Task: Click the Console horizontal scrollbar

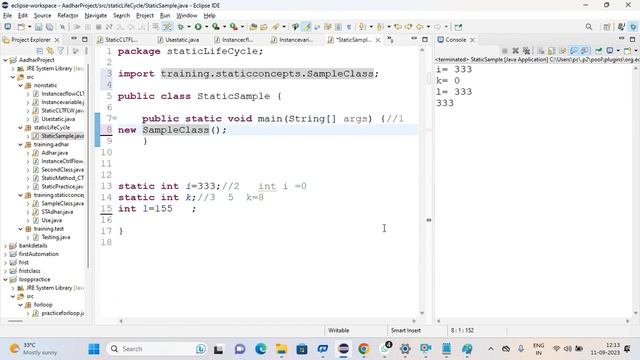Action: pos(533,321)
